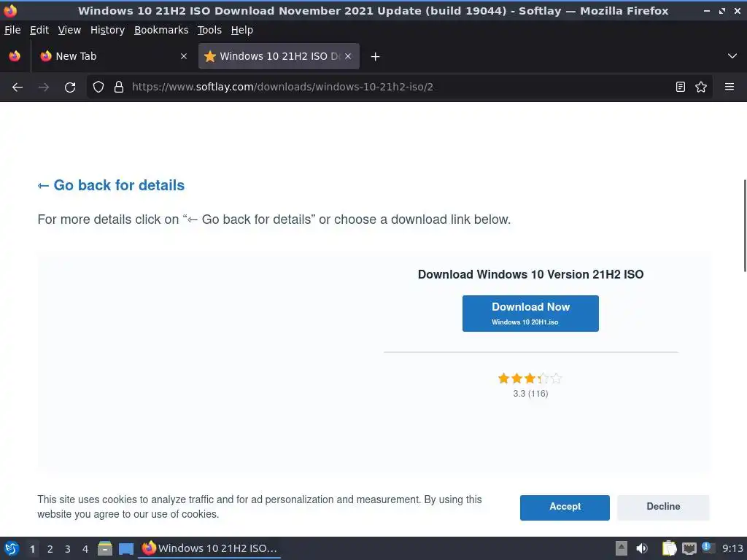Expand the list all tabs chevron
The image size is (747, 560).
pos(732,56)
